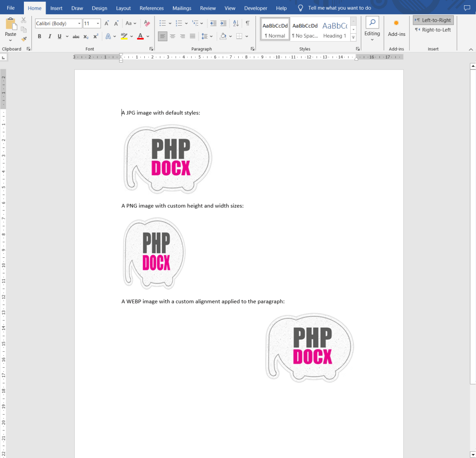
Task: Set Align Left paragraph alignment
Action: click(163, 36)
